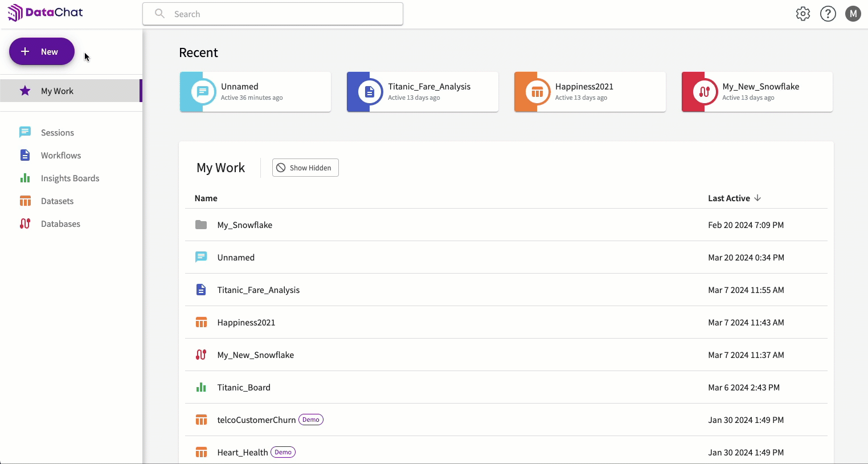Click the My Work star icon
The height and width of the screenshot is (464, 868).
[25, 91]
